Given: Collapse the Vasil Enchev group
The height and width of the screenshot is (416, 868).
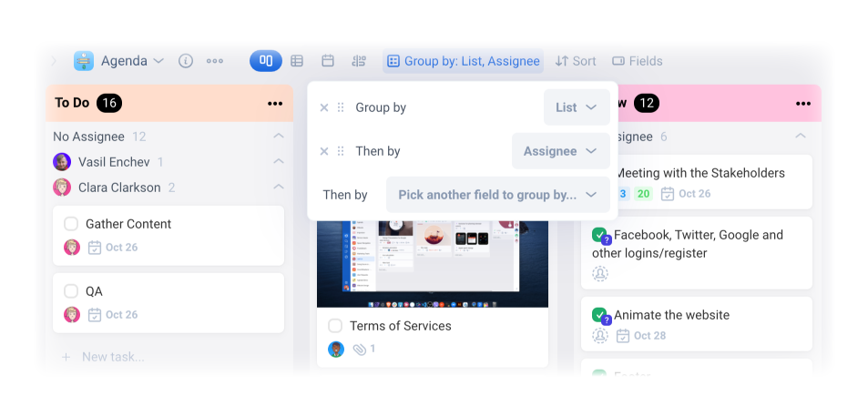Looking at the screenshot, I should click(x=279, y=161).
